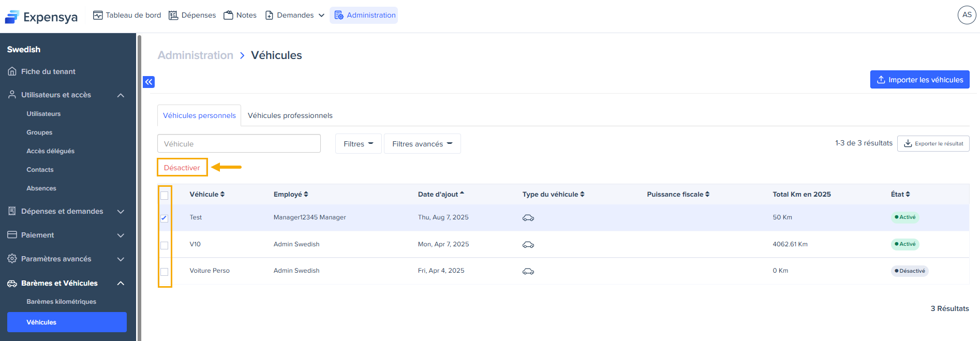Click the Désactiver button
This screenshot has height=341, width=980.
coord(182,168)
